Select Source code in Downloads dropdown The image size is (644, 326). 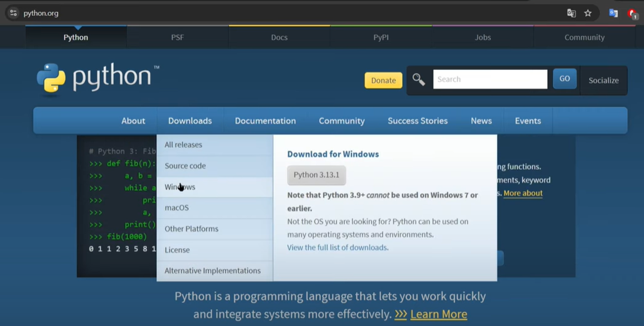(x=215, y=166)
